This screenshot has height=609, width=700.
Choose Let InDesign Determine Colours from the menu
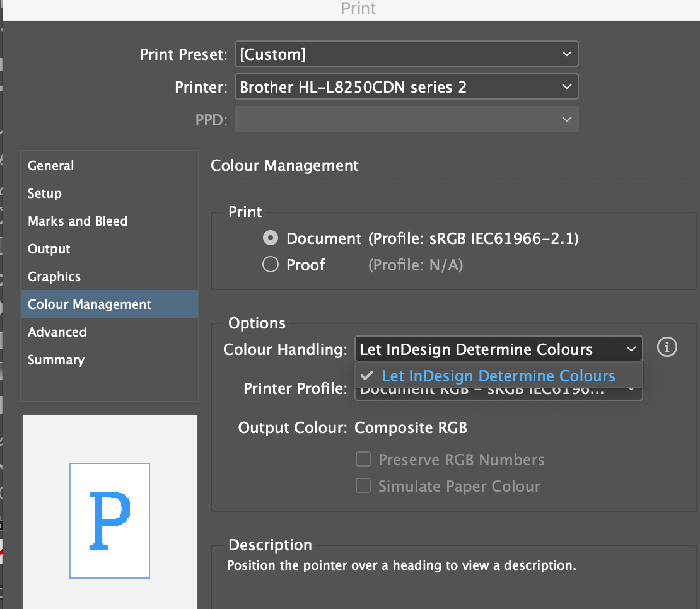click(x=498, y=376)
